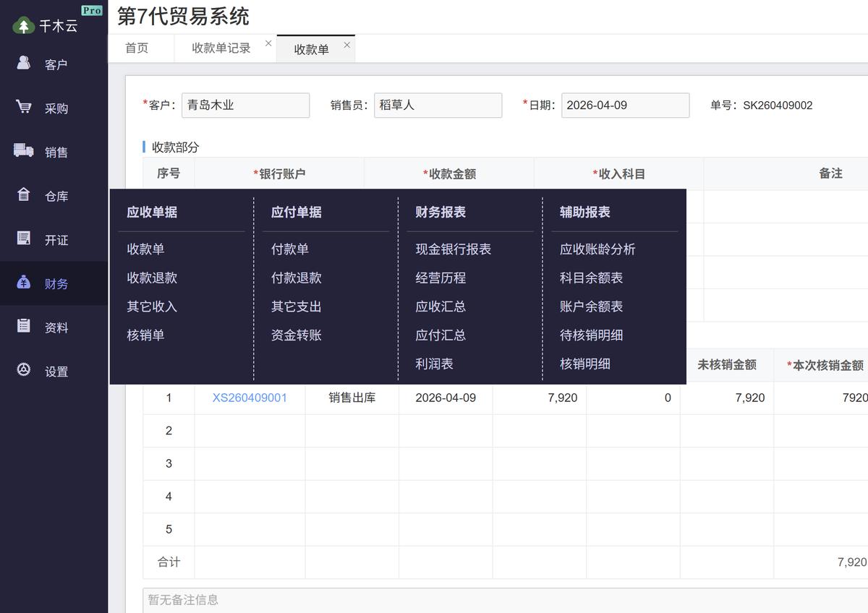Close the 收款单记录 tab
Screen dimensions: 868x613
268,42
